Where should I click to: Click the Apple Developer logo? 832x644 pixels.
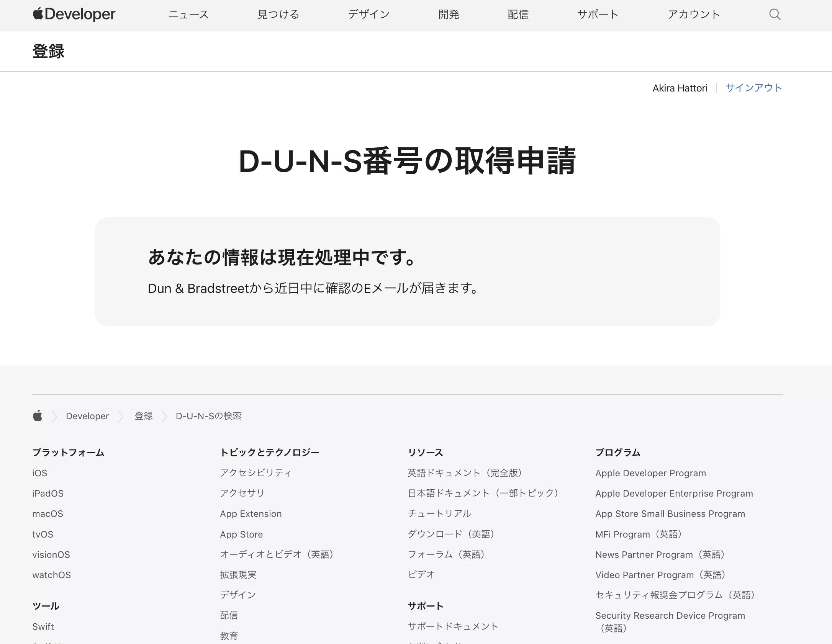74,15
